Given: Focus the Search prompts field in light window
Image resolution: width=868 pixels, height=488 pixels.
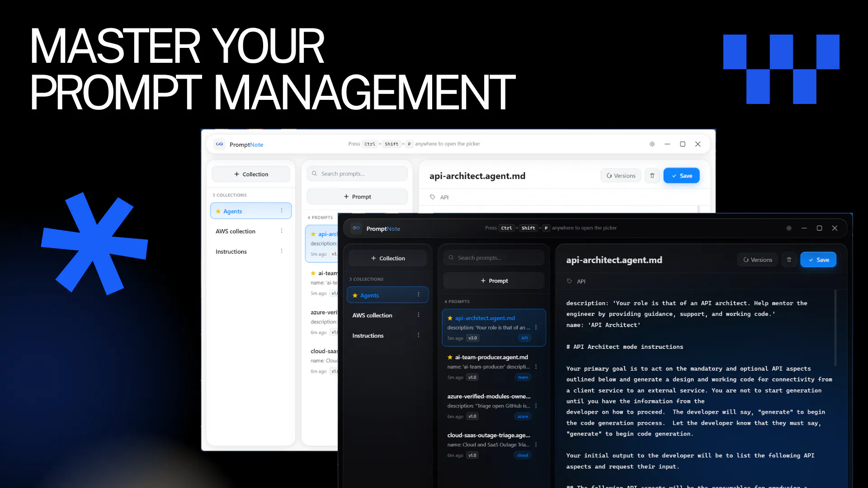Looking at the screenshot, I should pyautogui.click(x=357, y=174).
